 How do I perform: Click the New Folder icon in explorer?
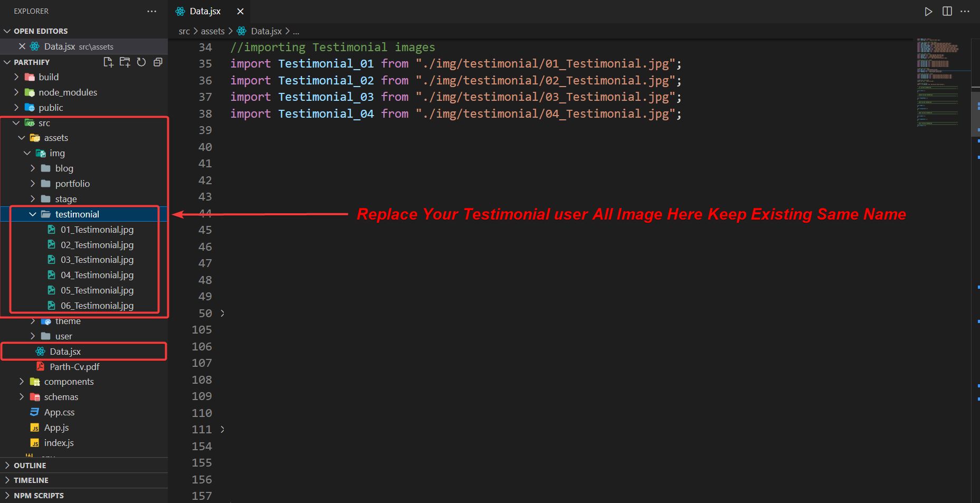click(125, 62)
